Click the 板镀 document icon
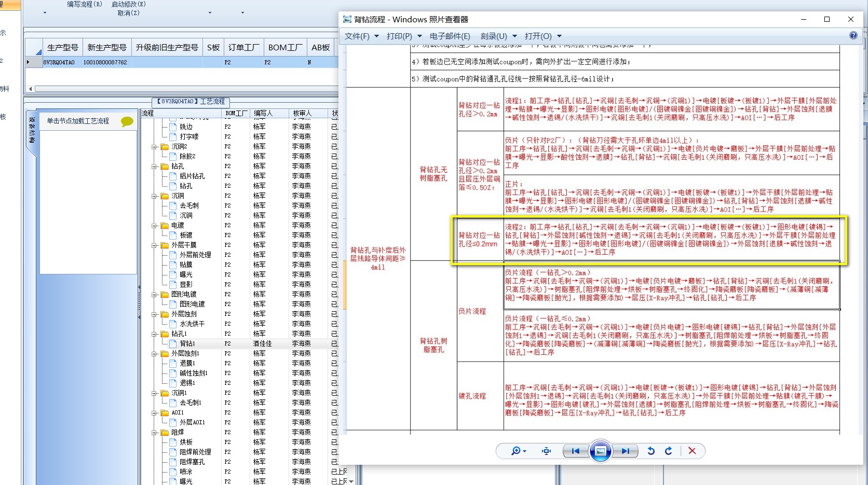Screen dimensions: 868x485 [173, 235]
